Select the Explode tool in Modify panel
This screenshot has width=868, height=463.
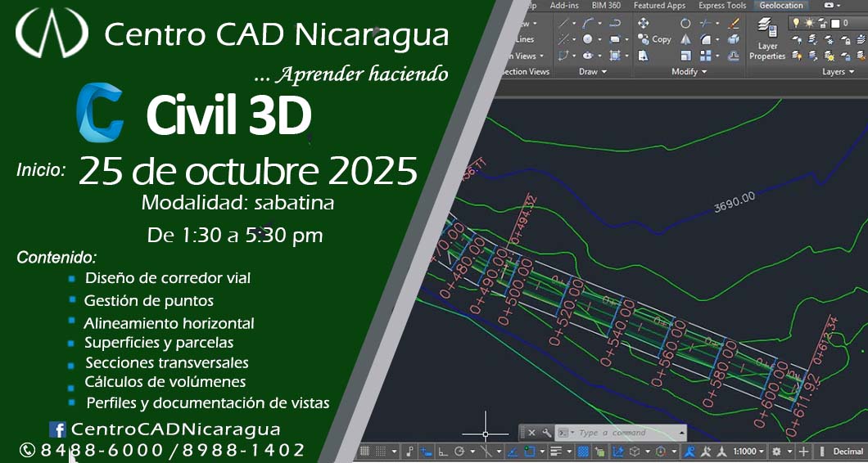click(734, 39)
